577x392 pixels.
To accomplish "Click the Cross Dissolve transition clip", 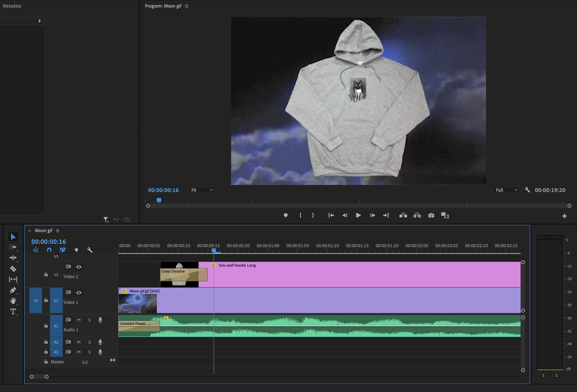I will click(184, 274).
